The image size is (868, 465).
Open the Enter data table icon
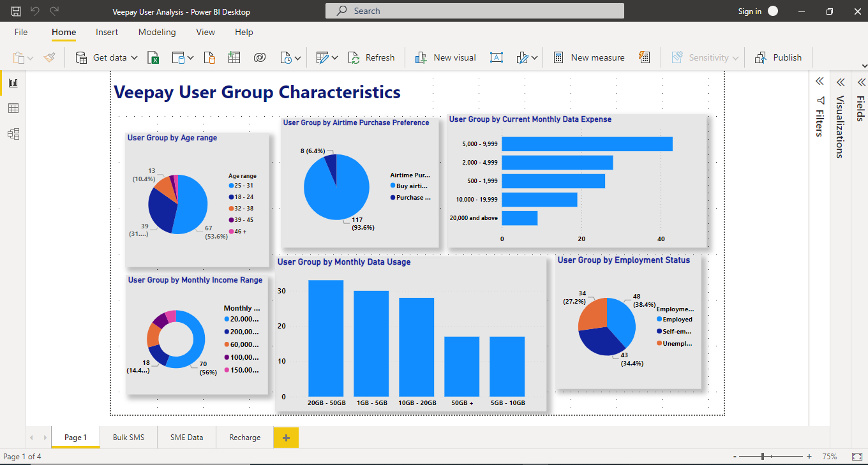[234, 57]
